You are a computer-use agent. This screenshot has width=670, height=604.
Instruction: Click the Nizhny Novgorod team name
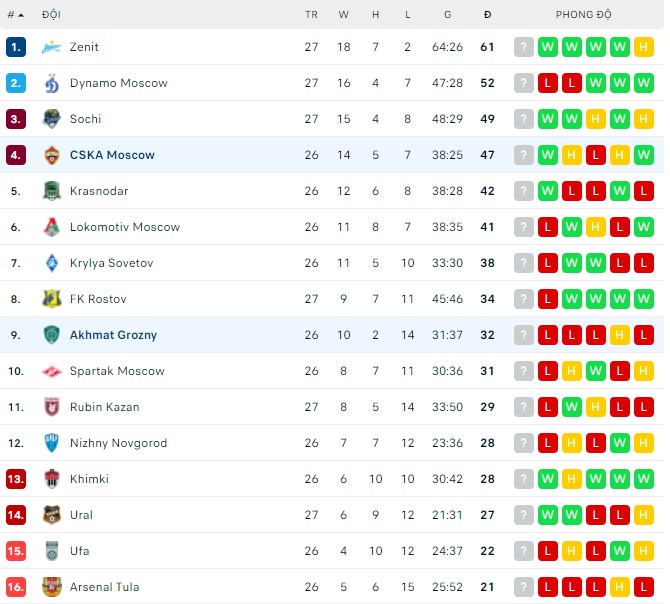click(x=118, y=443)
